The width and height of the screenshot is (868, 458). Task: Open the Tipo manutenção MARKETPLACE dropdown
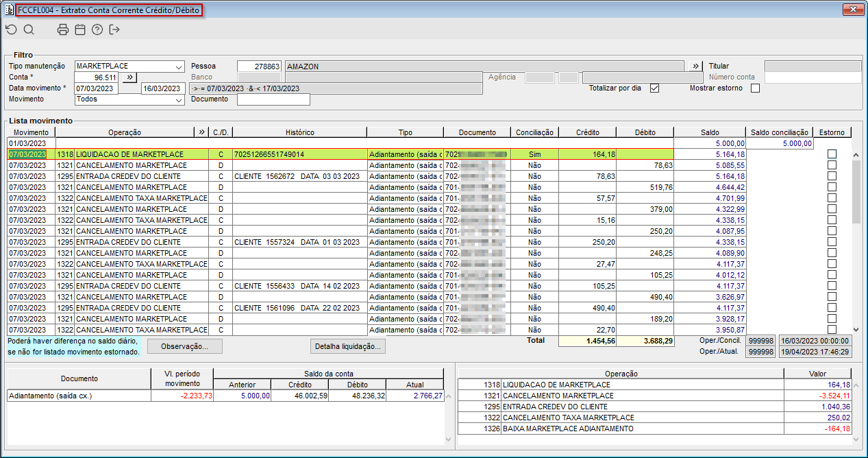tap(179, 67)
